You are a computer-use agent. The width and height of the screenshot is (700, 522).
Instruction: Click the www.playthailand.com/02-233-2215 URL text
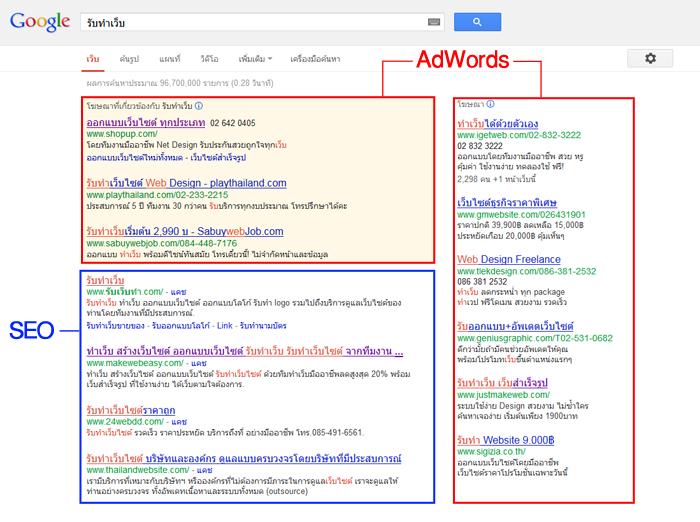tap(157, 195)
